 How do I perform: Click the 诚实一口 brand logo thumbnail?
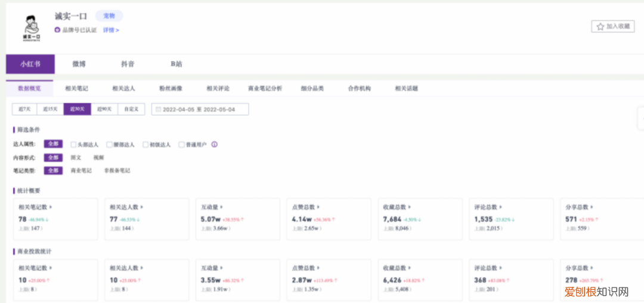(x=32, y=28)
